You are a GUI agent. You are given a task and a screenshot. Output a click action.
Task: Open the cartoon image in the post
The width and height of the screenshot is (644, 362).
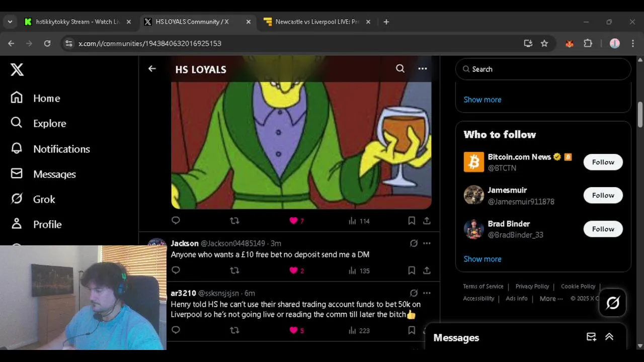click(301, 145)
